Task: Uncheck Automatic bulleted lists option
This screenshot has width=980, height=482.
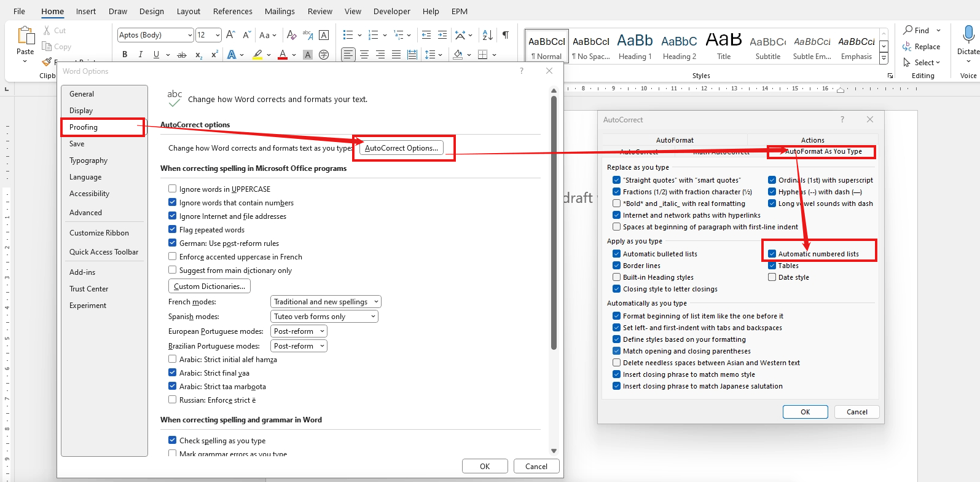Action: (616, 253)
